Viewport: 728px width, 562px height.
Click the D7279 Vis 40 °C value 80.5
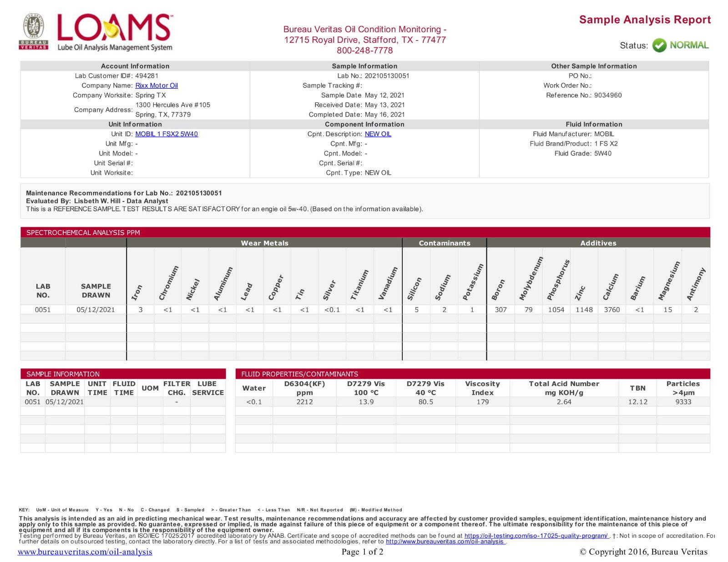coord(426,402)
